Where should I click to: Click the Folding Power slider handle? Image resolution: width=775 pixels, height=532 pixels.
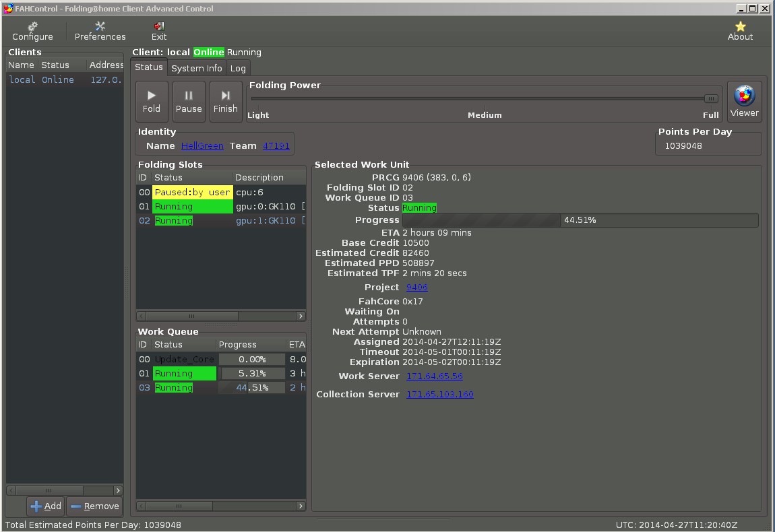(711, 99)
